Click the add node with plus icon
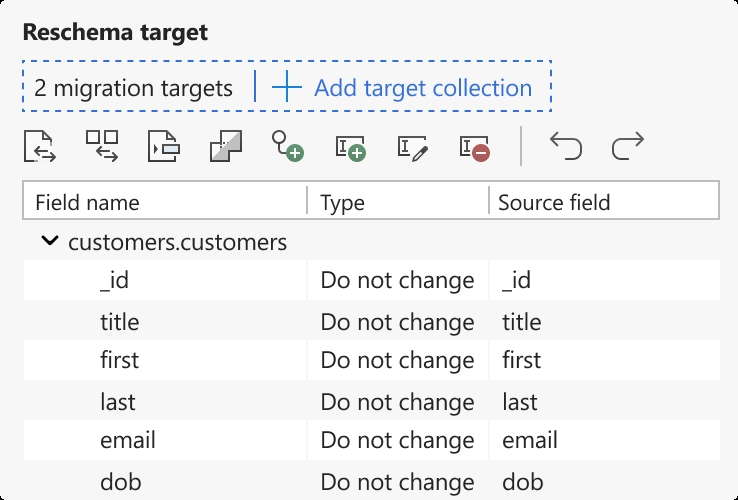 [x=288, y=146]
